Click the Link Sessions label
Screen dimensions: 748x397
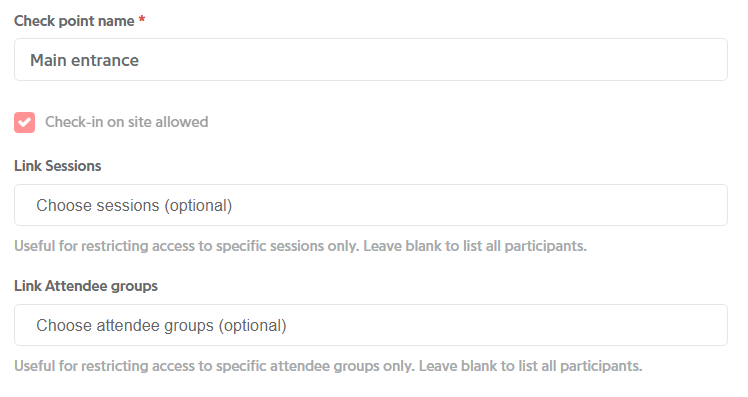[x=57, y=166]
